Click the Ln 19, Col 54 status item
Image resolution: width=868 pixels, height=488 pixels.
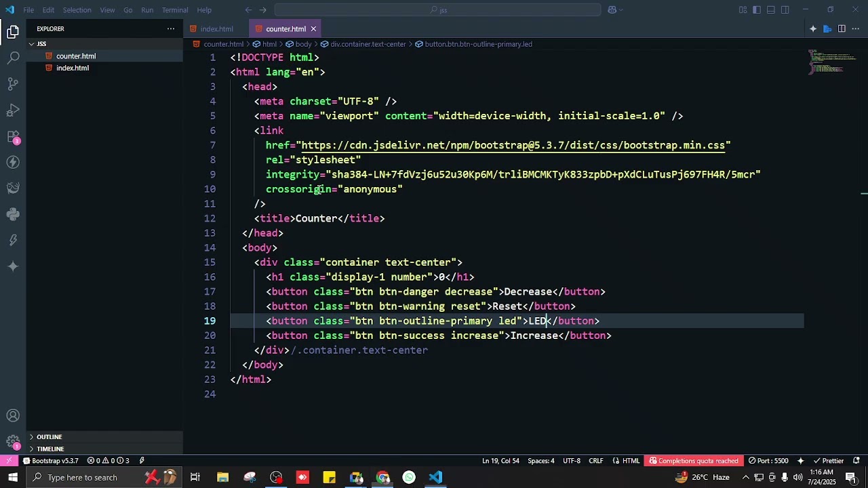(x=500, y=461)
